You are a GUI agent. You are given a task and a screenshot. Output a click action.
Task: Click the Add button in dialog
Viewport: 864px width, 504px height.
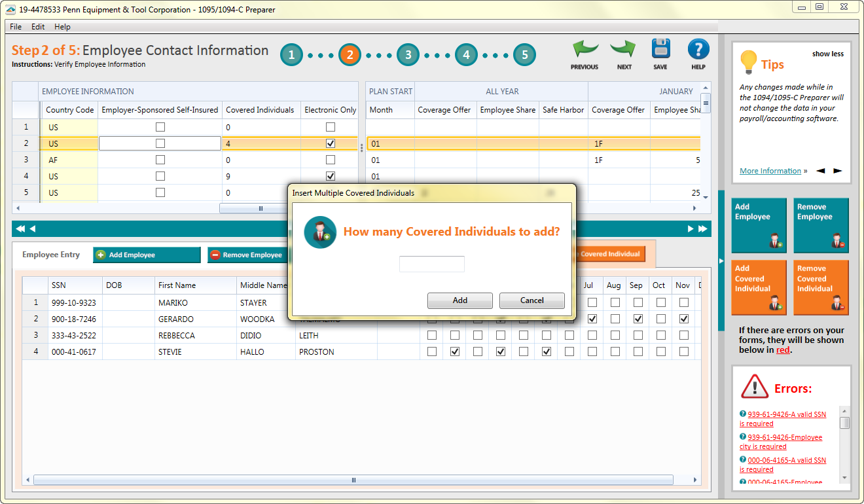click(x=459, y=300)
